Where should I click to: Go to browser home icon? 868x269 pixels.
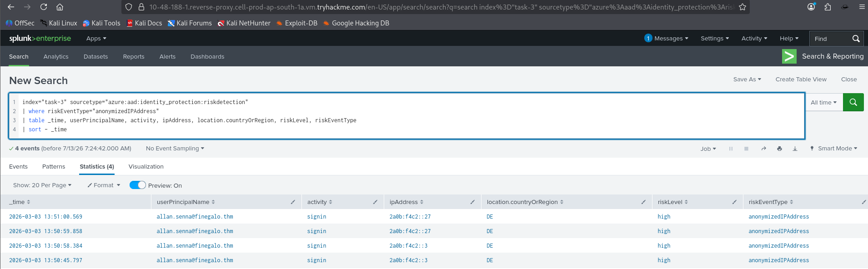coord(60,7)
